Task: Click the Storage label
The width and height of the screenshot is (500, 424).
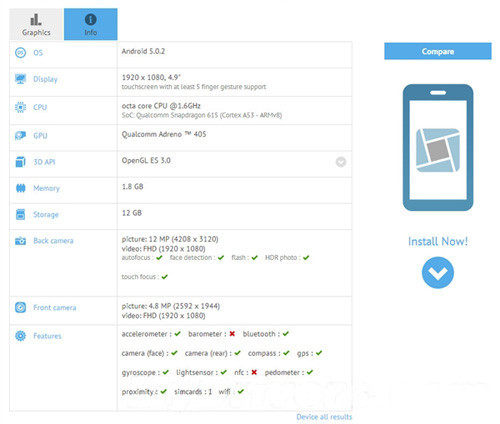Action: 46,215
